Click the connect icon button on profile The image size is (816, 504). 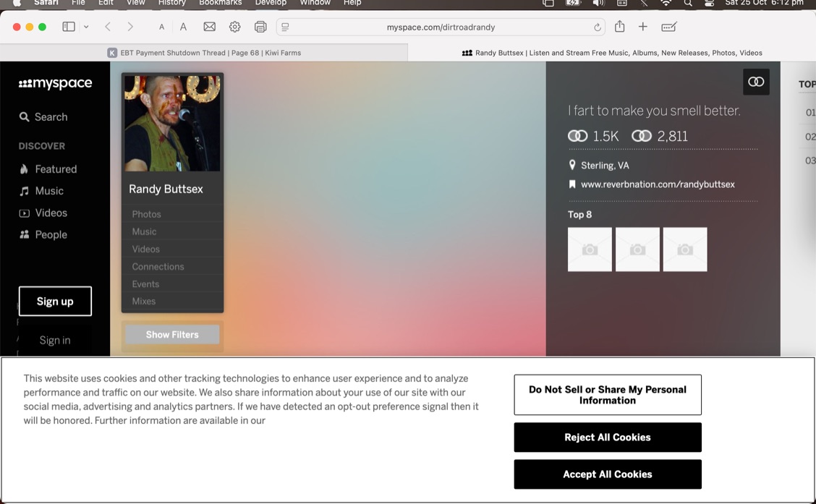click(756, 82)
